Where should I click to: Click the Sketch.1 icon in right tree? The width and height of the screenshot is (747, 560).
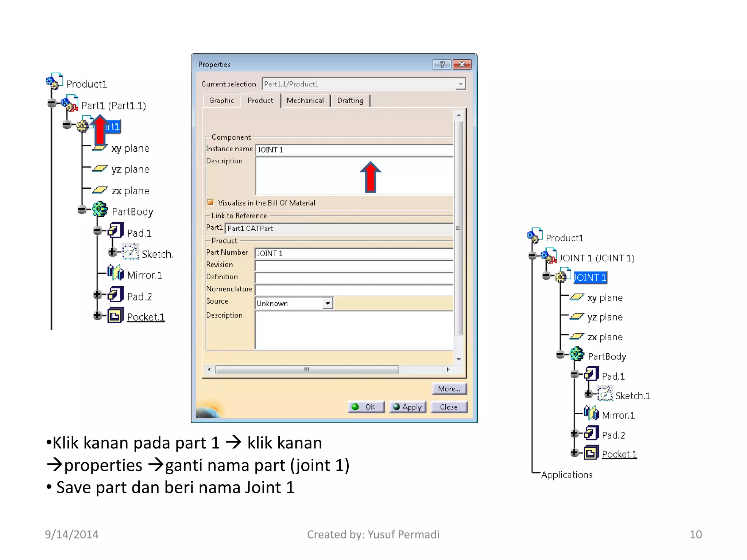[605, 393]
